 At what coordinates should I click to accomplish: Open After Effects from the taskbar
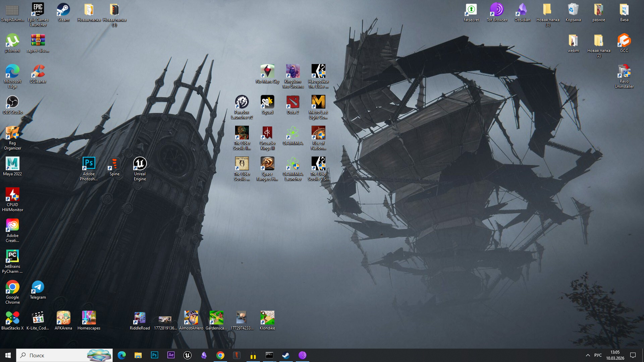pyautogui.click(x=171, y=355)
